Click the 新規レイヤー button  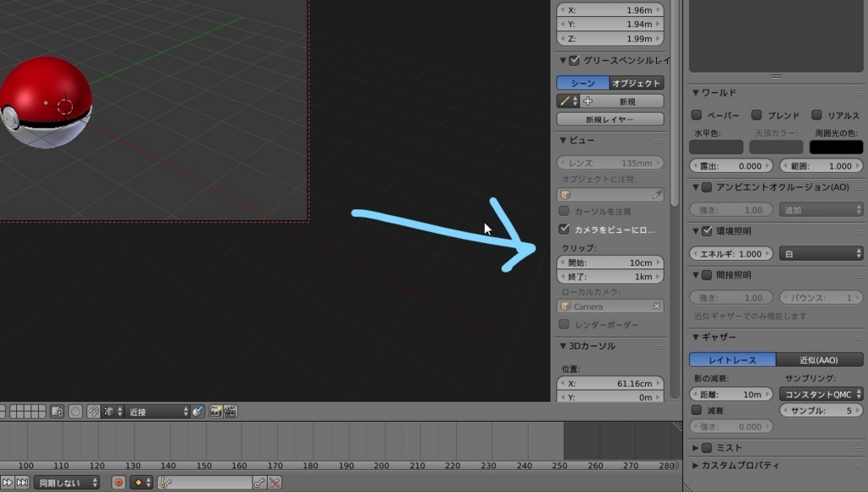(610, 119)
